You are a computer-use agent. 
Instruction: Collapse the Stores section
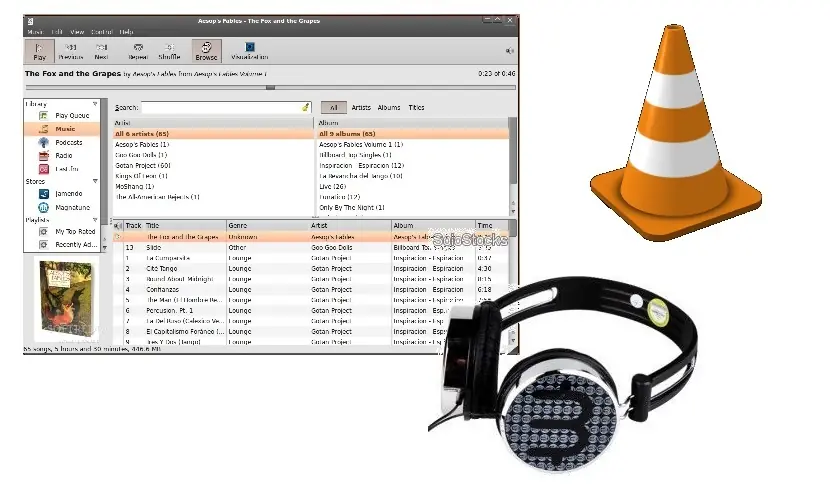[95, 181]
